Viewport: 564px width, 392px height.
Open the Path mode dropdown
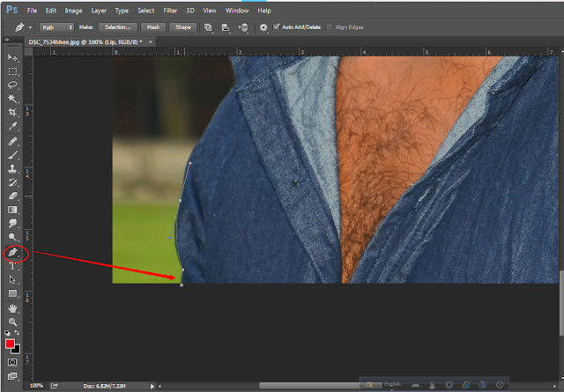(56, 27)
